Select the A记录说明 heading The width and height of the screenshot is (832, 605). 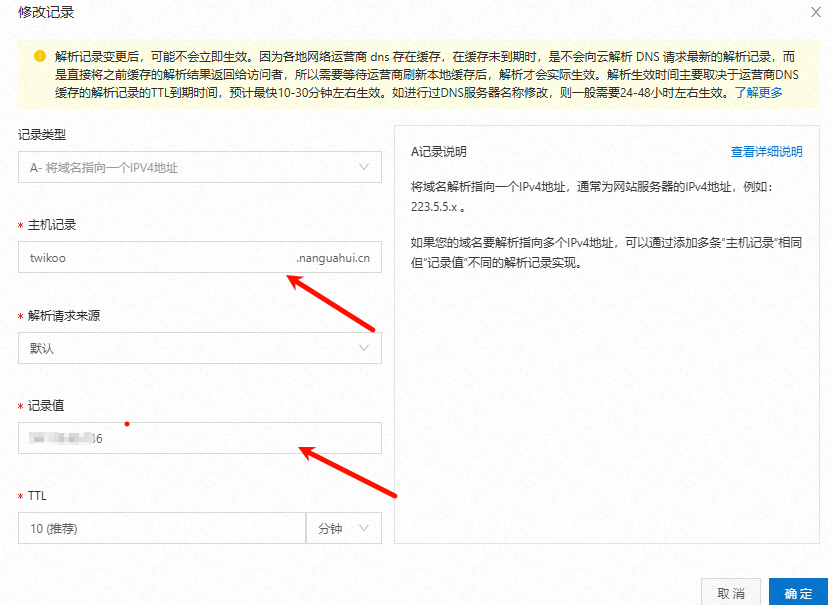[x=439, y=152]
